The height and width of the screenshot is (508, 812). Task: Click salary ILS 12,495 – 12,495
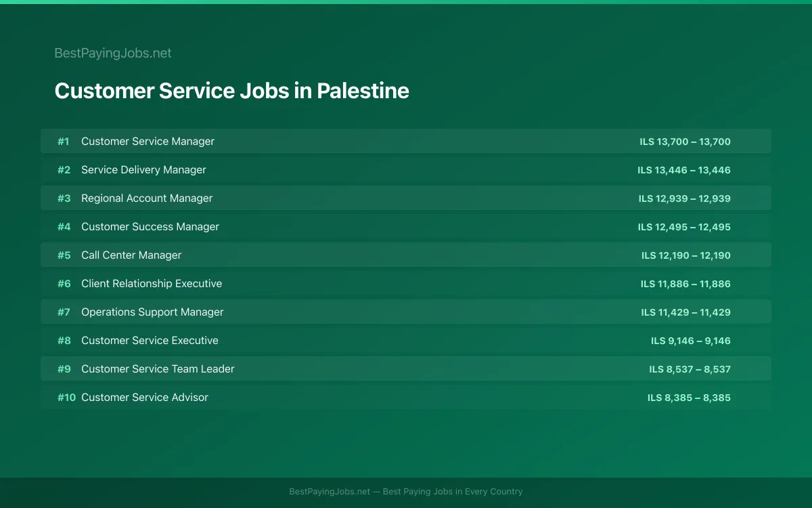(x=684, y=227)
